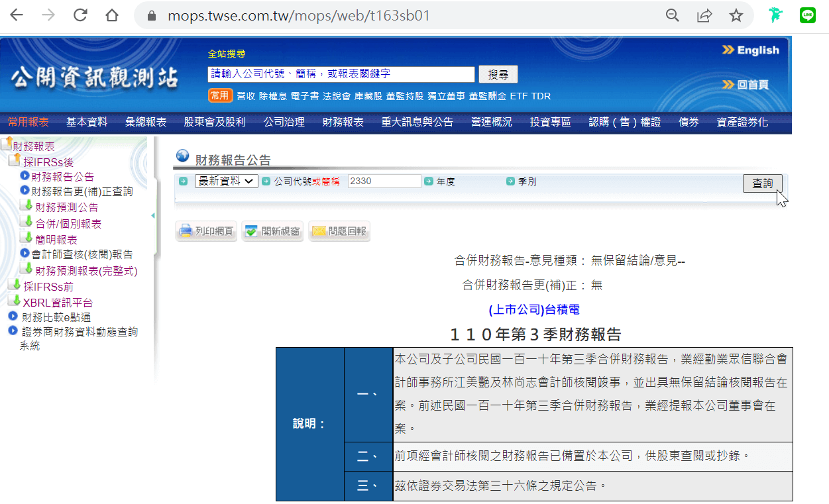829x504 pixels.
Task: Reload the page with refresh icon
Action: click(80, 15)
